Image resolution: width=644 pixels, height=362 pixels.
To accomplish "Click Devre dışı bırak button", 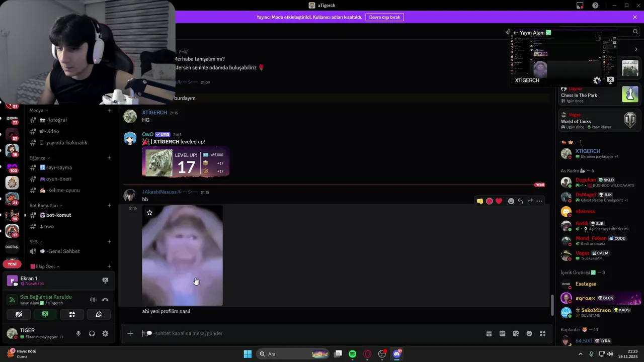I will click(384, 17).
